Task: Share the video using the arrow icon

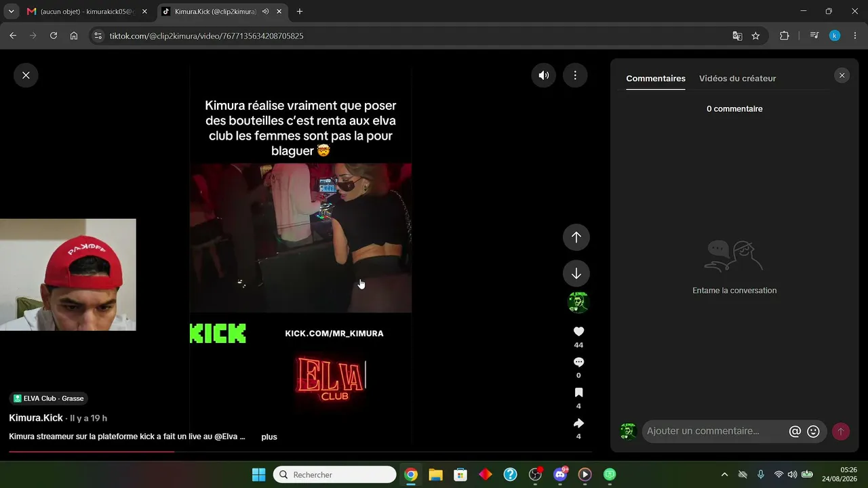Action: click(x=578, y=423)
